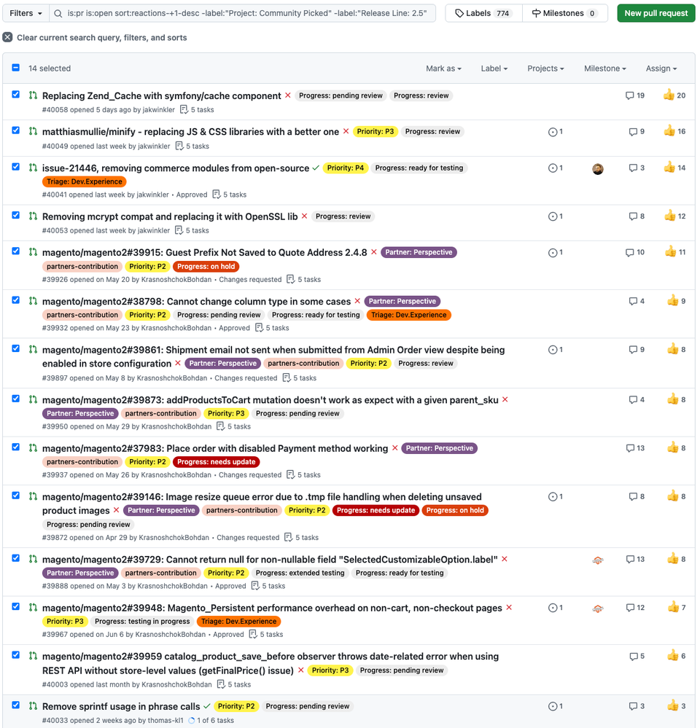Toggle the select-all checkbox in header
The image size is (700, 728).
point(16,68)
